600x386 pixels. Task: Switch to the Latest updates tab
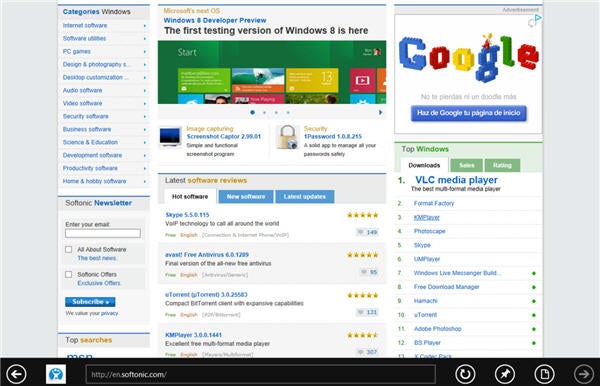coord(305,197)
